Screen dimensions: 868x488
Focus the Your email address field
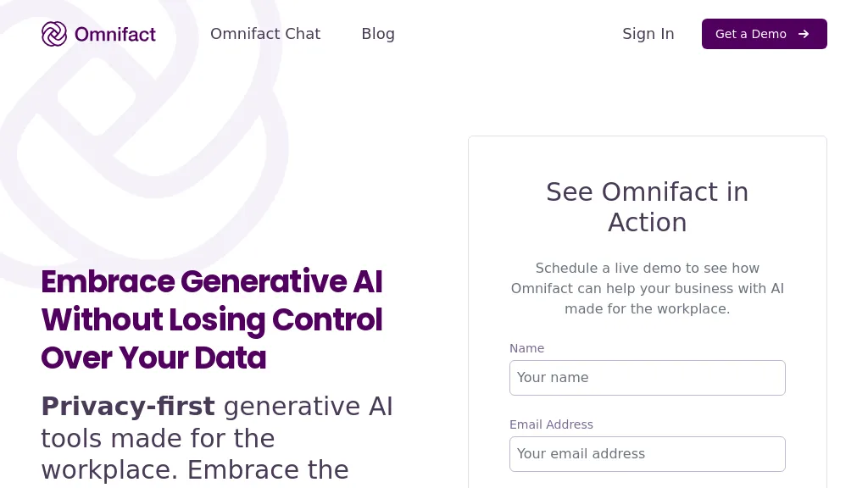(647, 454)
